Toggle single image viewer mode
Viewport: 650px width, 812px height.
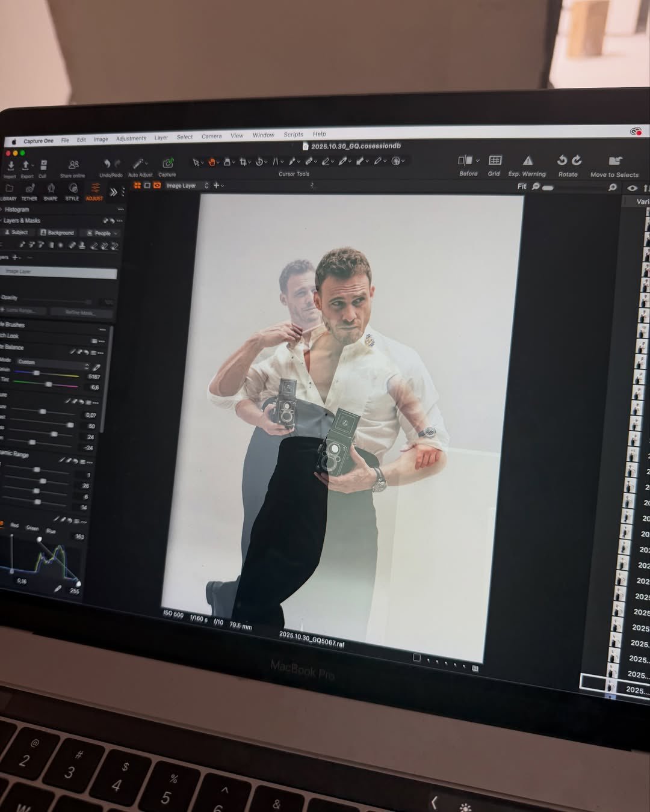[x=147, y=185]
